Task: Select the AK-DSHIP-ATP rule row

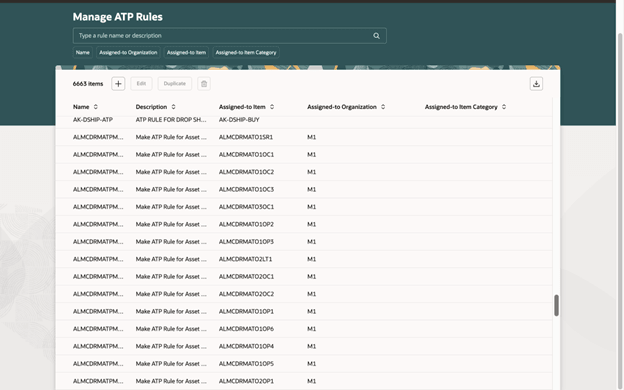Action: [x=304, y=120]
